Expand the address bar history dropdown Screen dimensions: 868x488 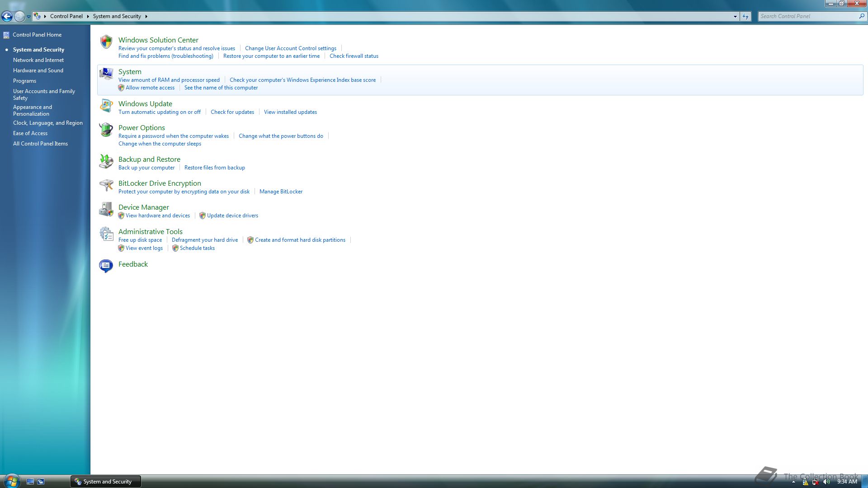point(735,16)
